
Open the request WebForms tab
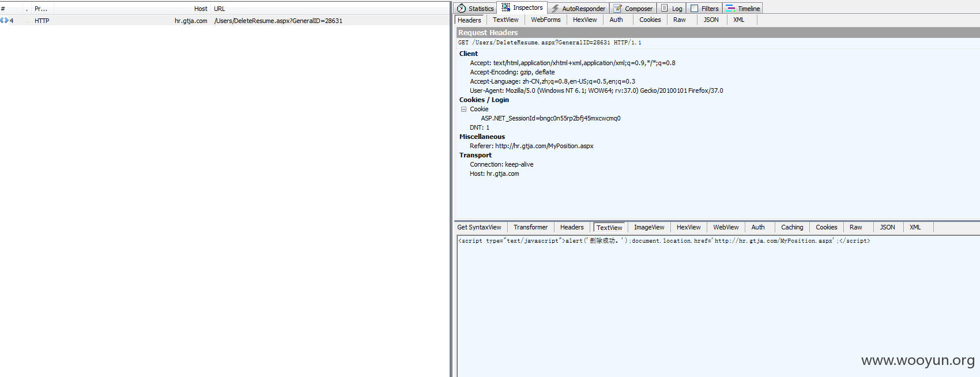tap(546, 20)
